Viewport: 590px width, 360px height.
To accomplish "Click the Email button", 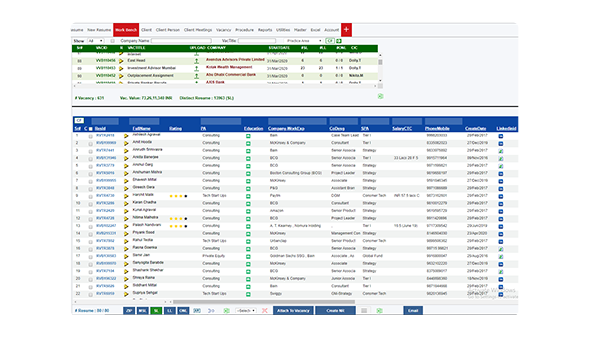I will tap(413, 310).
